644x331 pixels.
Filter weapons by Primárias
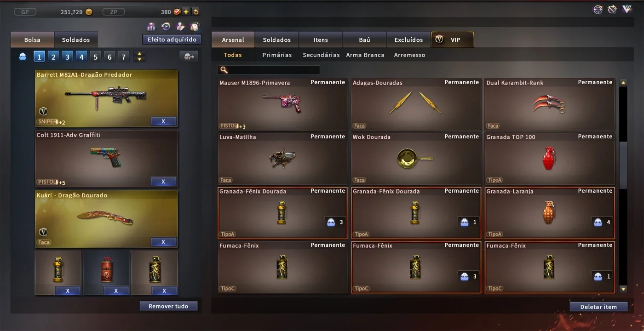[x=277, y=55]
